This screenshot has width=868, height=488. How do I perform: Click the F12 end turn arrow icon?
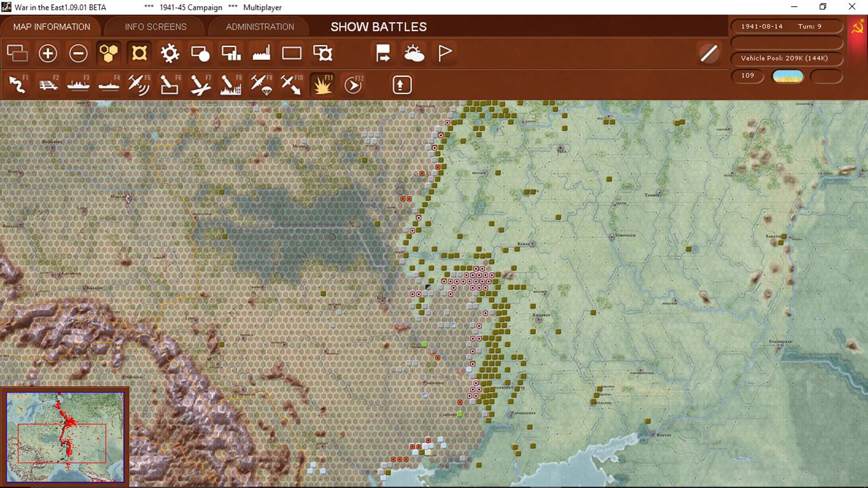pos(353,84)
